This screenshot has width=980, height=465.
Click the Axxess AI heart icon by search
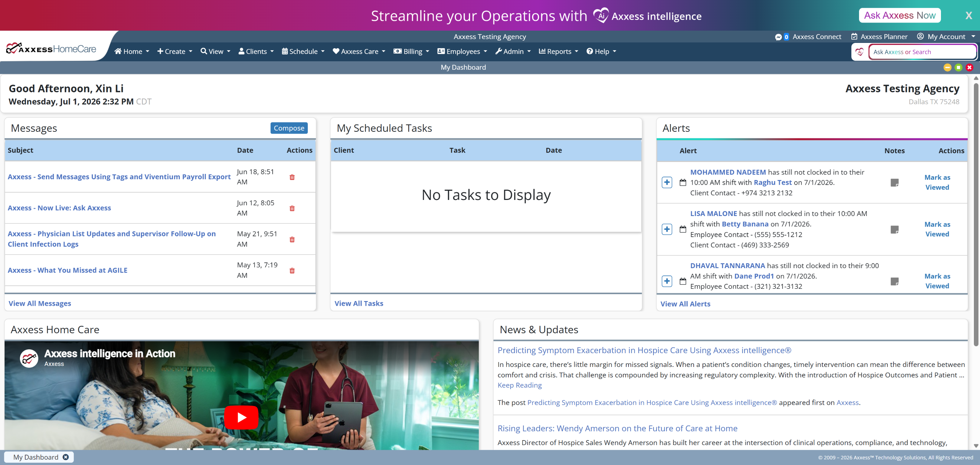[x=860, y=52]
